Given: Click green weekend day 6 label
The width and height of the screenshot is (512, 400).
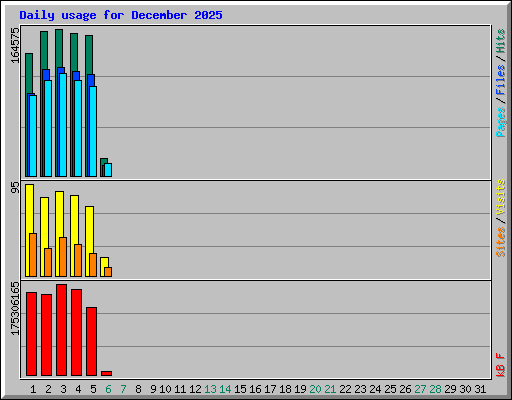Looking at the screenshot, I should point(108,389).
